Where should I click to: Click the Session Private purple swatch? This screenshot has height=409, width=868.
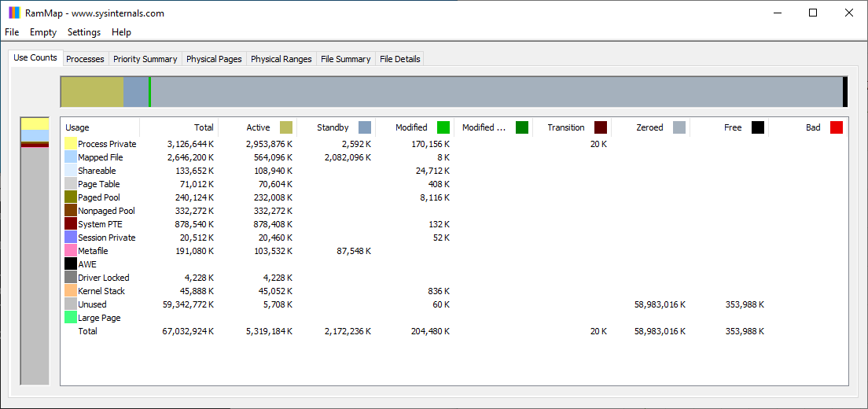[70, 238]
